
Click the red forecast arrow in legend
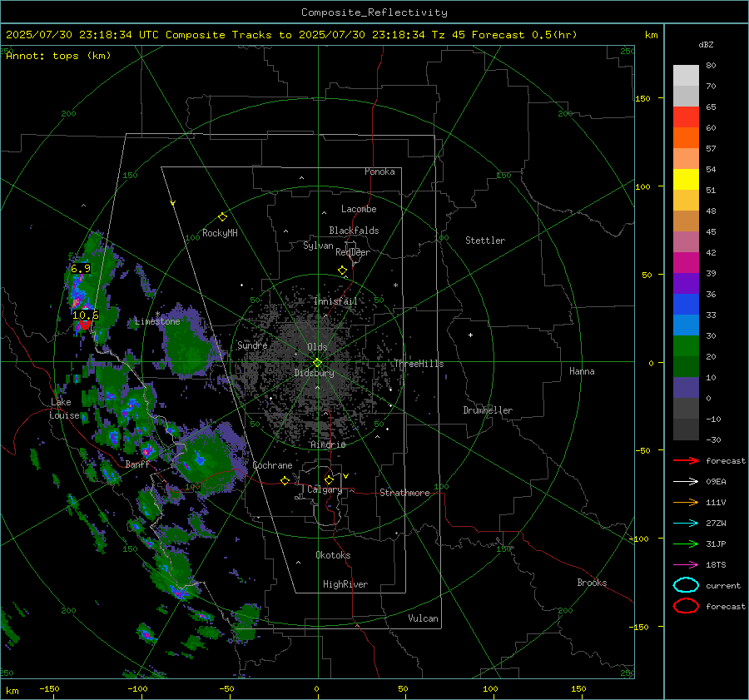pyautogui.click(x=686, y=460)
